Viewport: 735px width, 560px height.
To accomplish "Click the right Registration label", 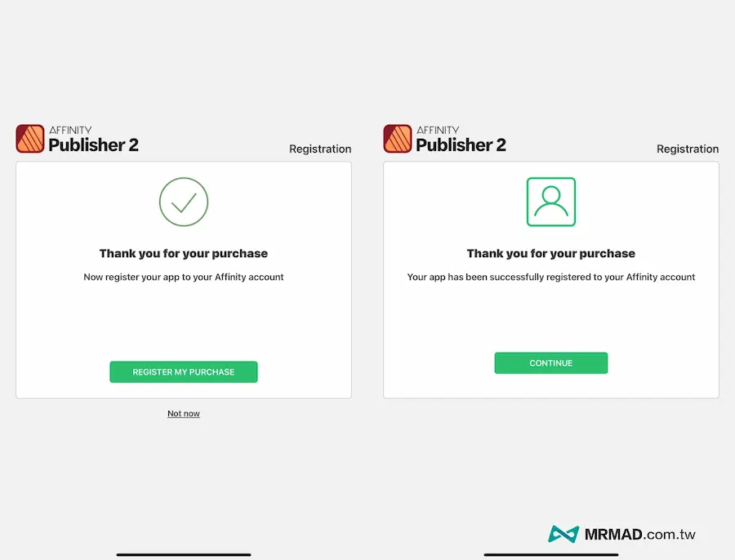I will 688,149.
